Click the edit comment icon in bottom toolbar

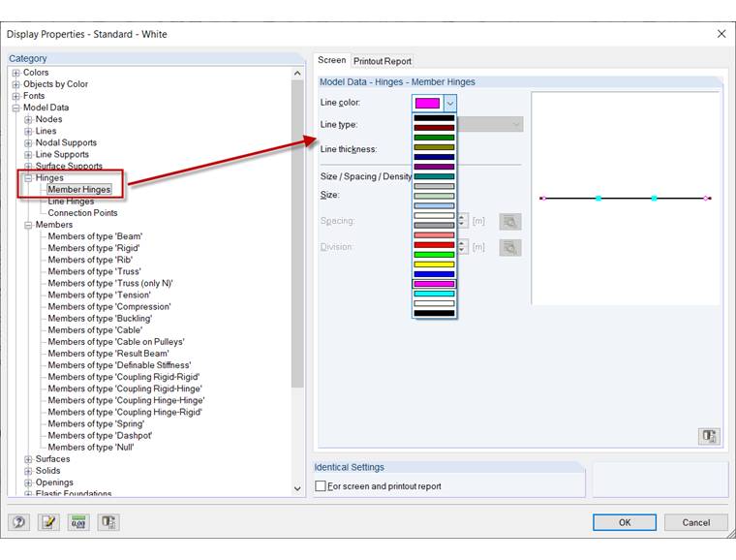[48, 522]
